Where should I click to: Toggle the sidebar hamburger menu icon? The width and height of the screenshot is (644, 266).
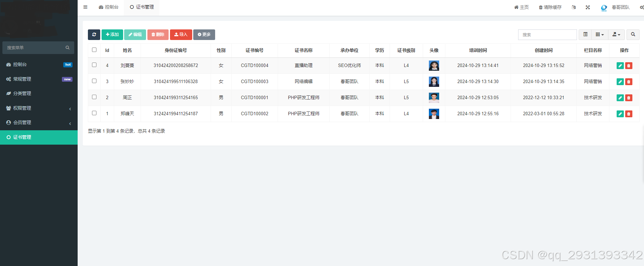(x=86, y=7)
